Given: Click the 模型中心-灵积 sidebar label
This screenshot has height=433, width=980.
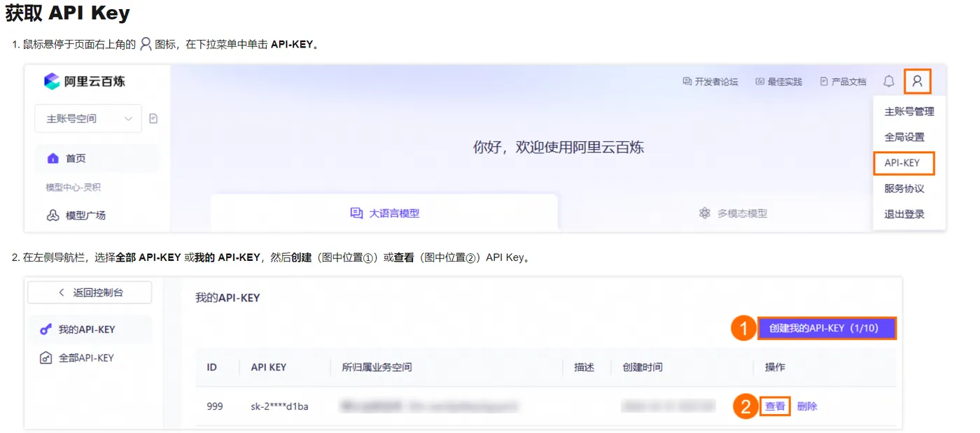Looking at the screenshot, I should coord(73,187).
